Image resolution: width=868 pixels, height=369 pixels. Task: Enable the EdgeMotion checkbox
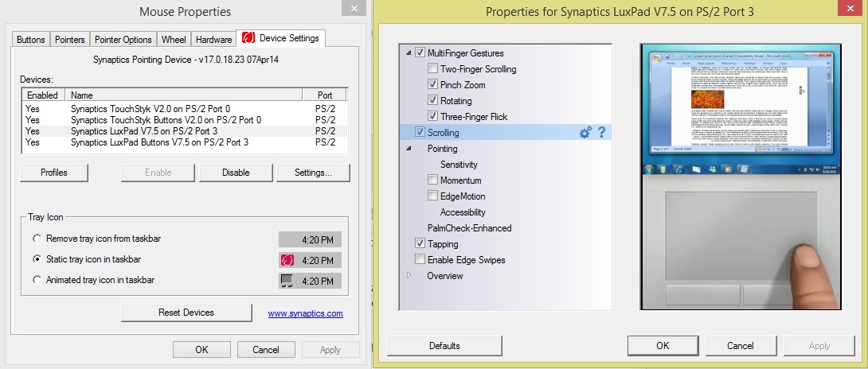coord(432,196)
